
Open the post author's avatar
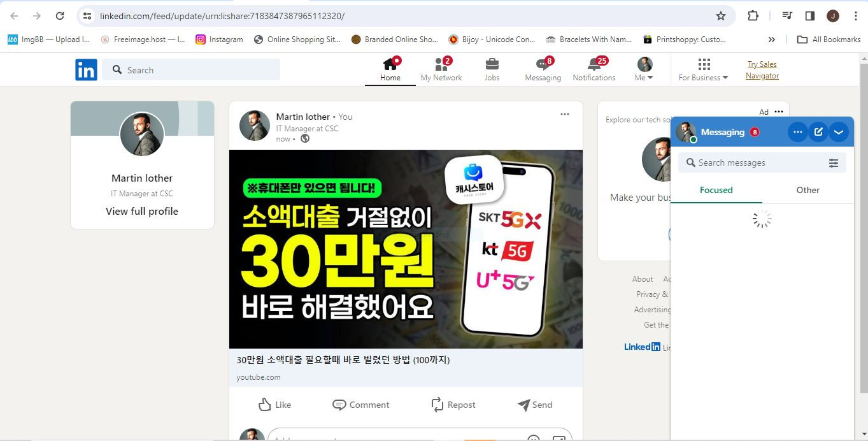255,126
